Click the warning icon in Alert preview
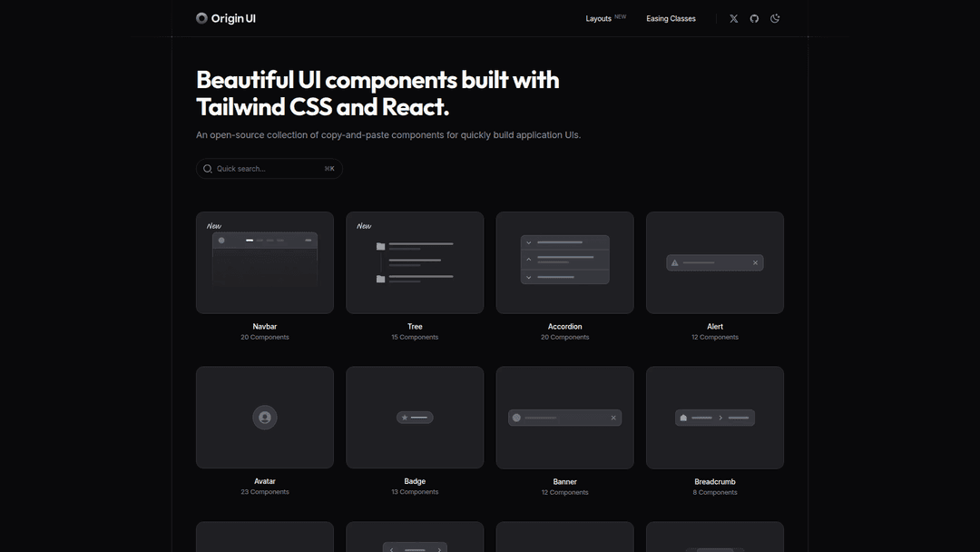This screenshot has height=552, width=980. (x=674, y=263)
